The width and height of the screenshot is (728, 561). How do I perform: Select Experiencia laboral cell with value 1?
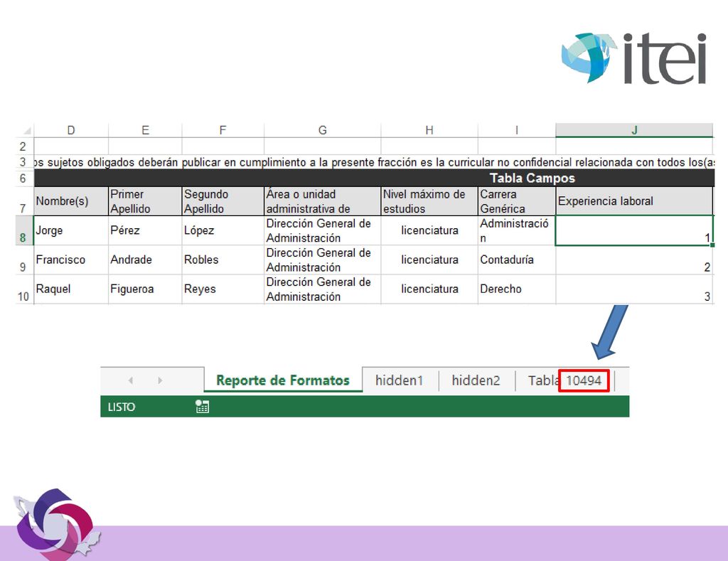[x=634, y=230]
